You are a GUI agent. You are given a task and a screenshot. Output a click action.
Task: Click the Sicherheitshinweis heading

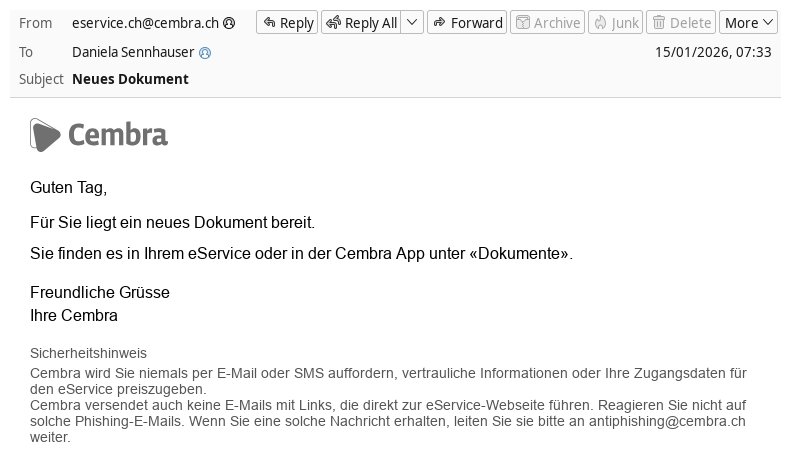[88, 353]
